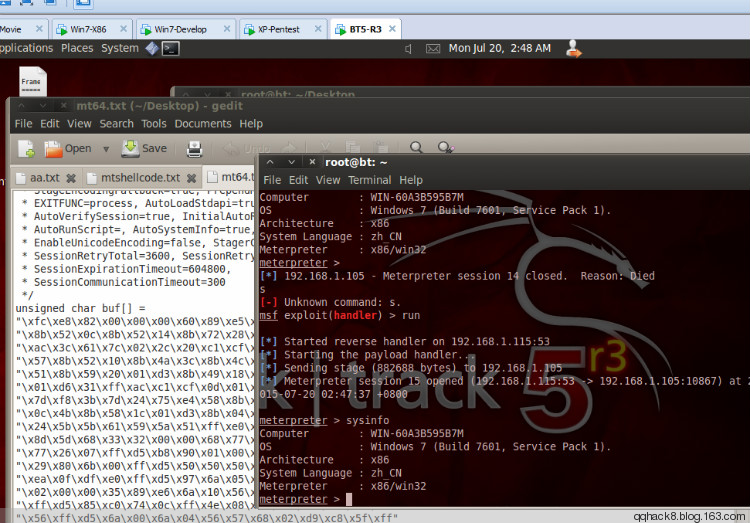The height and width of the screenshot is (523, 750).
Task: Click the user switcher icon in panel
Action: tap(573, 49)
